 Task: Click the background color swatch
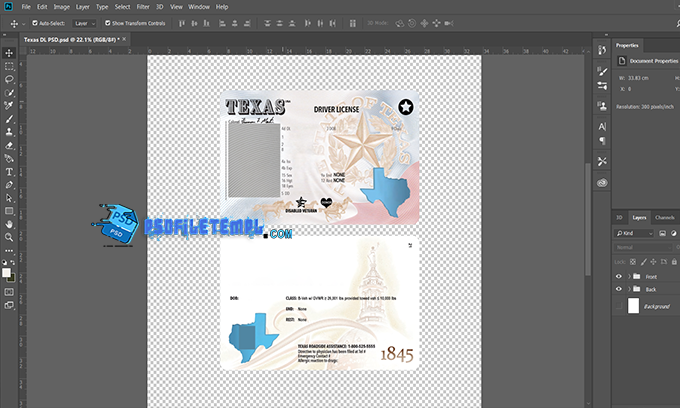12,277
